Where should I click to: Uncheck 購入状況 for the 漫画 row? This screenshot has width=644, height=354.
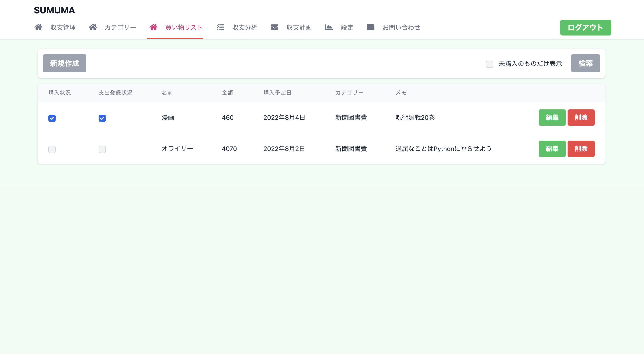pyautogui.click(x=52, y=118)
